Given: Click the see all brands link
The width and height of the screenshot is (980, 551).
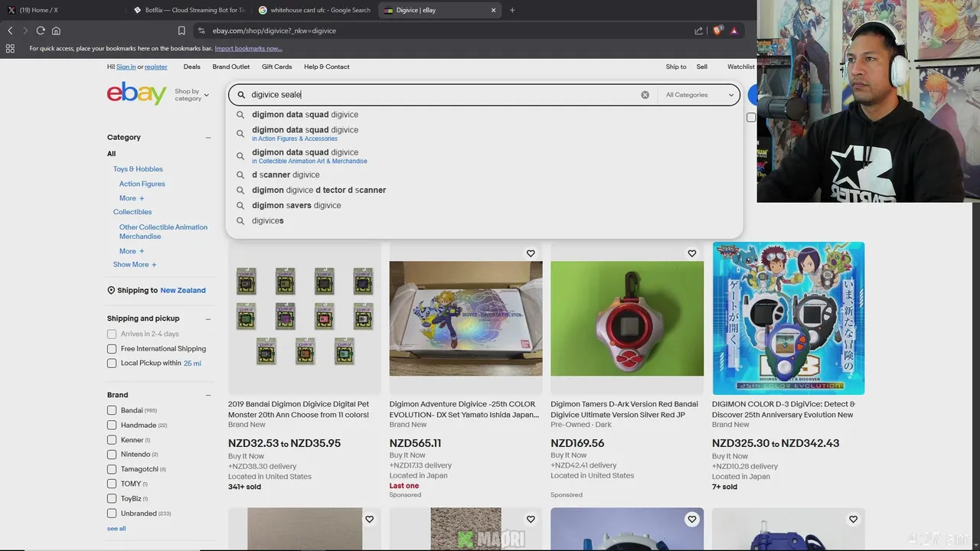Looking at the screenshot, I should click(x=116, y=529).
